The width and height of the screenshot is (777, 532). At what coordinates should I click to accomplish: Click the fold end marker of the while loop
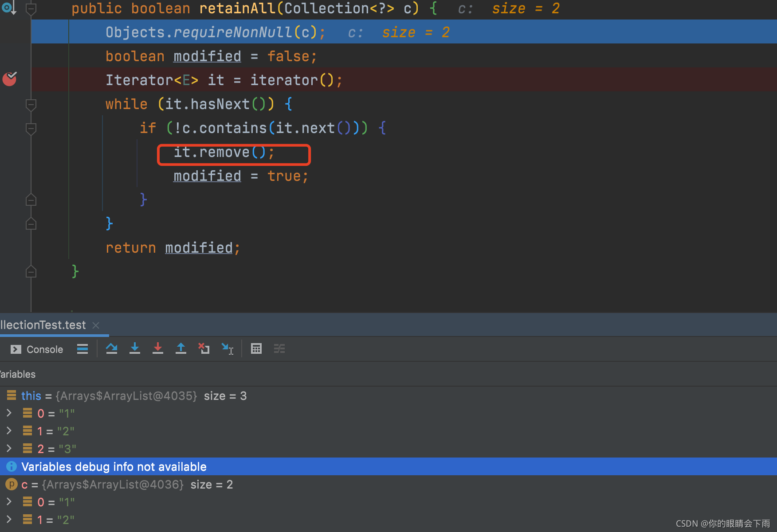tap(31, 224)
